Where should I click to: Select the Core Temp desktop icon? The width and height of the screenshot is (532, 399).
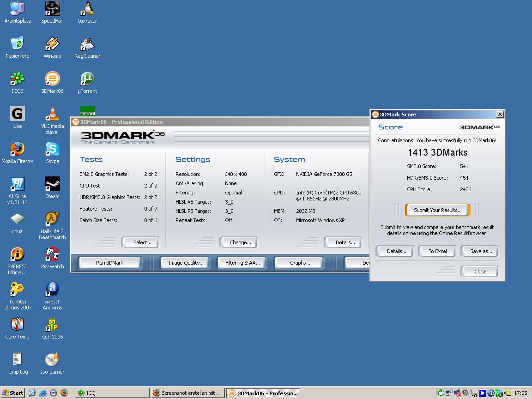point(17,328)
